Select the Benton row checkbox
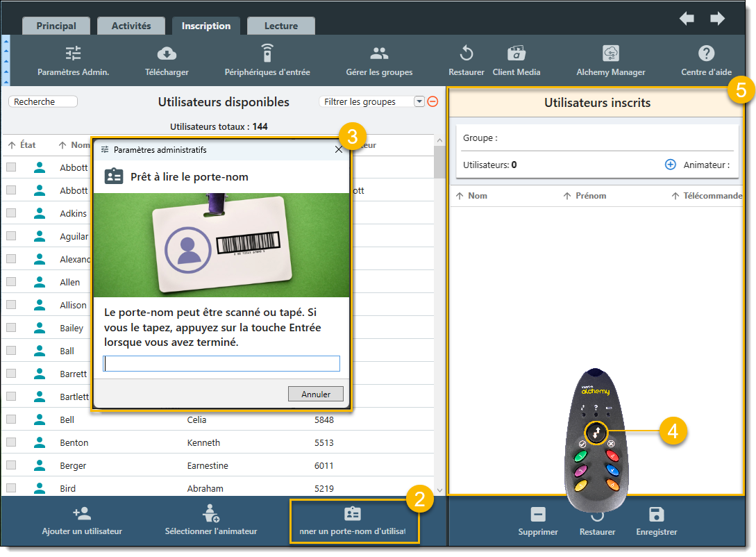756x557 pixels. tap(11, 442)
